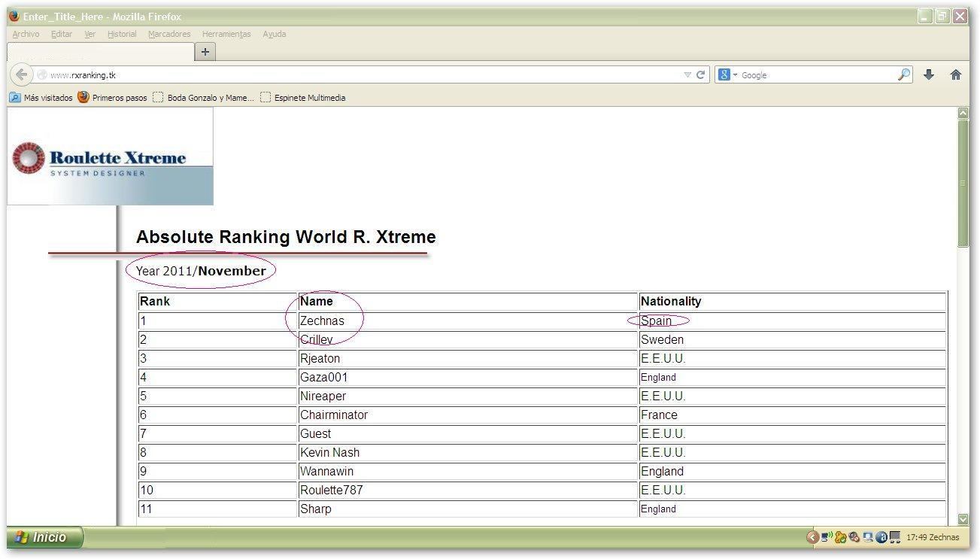The width and height of the screenshot is (980, 559).
Task: Open the Archivo menu
Action: (26, 34)
